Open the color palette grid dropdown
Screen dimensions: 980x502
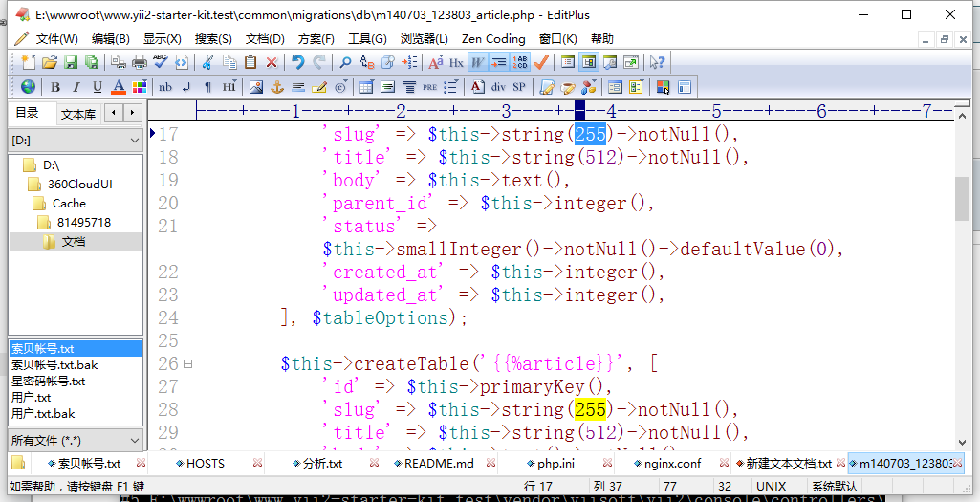pyautogui.click(x=140, y=87)
